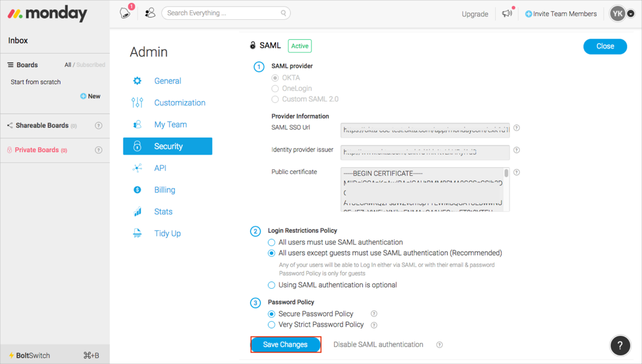Open the General admin tab

click(167, 81)
